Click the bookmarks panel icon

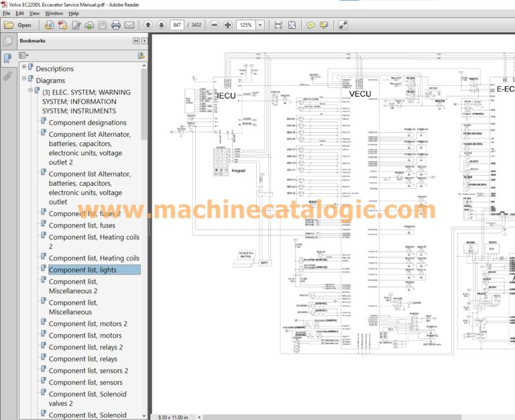click(x=7, y=58)
